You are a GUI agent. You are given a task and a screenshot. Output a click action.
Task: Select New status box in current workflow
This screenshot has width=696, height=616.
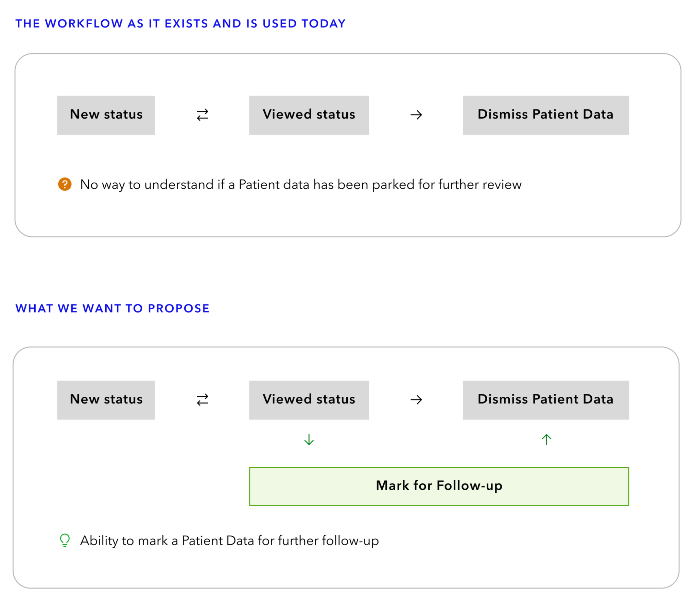pyautogui.click(x=106, y=115)
